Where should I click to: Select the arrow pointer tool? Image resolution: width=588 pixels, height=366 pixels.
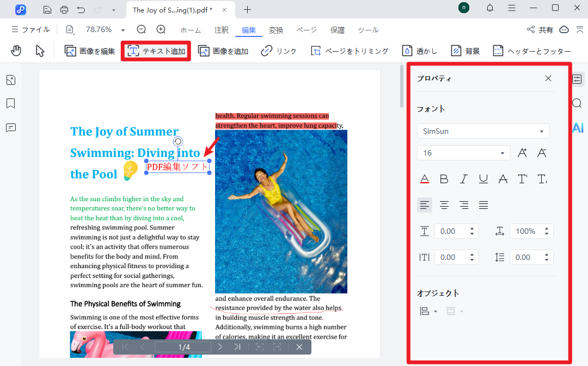point(40,51)
